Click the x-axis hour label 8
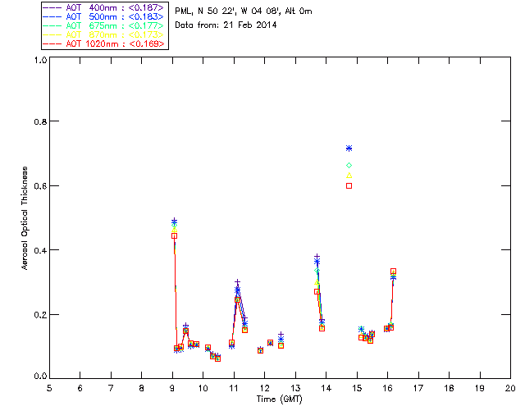The height and width of the screenshot is (420, 525). point(142,388)
